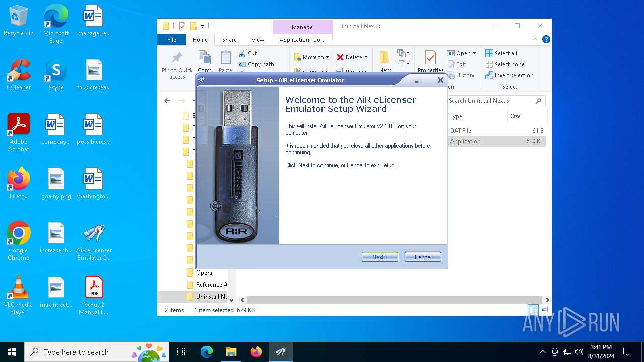Click the Search Uninstall Nexus field
The width and height of the screenshot is (644, 362).
(496, 101)
